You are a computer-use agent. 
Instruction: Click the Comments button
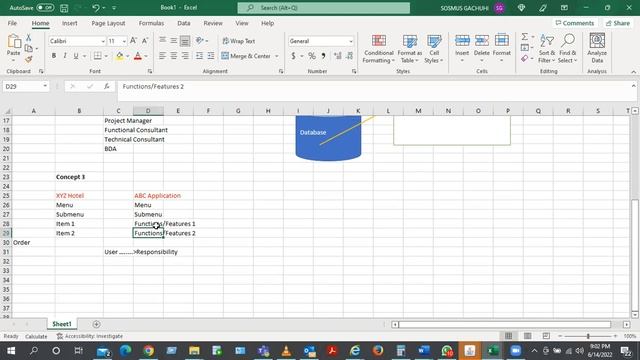click(x=575, y=23)
